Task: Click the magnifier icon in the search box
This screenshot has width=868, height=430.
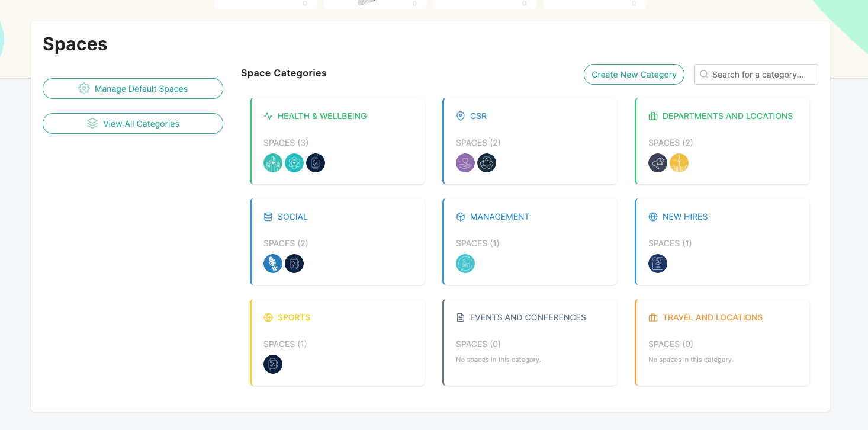Action: [x=704, y=74]
